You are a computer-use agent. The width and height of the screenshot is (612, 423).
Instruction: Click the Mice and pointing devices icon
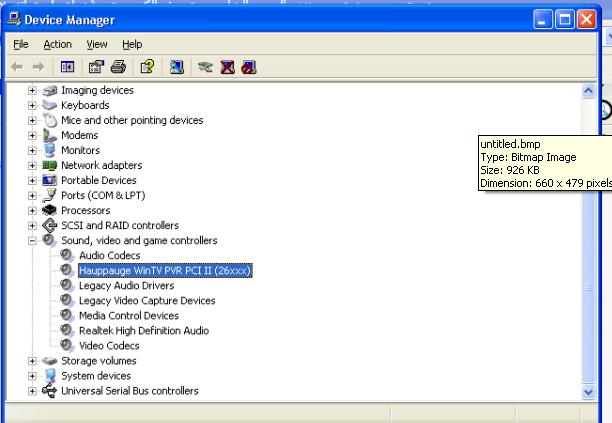[50, 120]
